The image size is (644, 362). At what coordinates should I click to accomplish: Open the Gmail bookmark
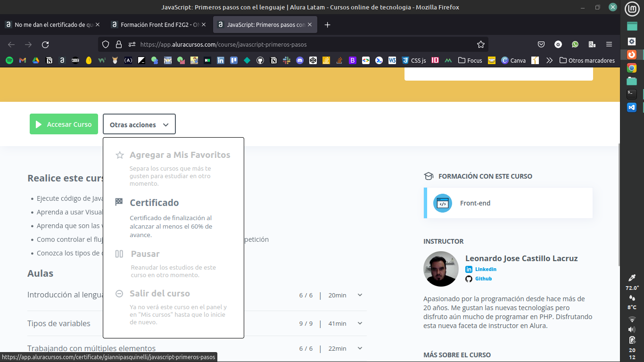coord(22,60)
